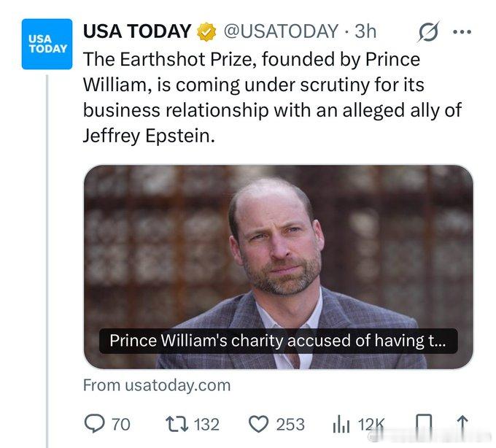Click the gold verified checkmark badge
Viewport: 496px width, 448px height.
[x=206, y=31]
